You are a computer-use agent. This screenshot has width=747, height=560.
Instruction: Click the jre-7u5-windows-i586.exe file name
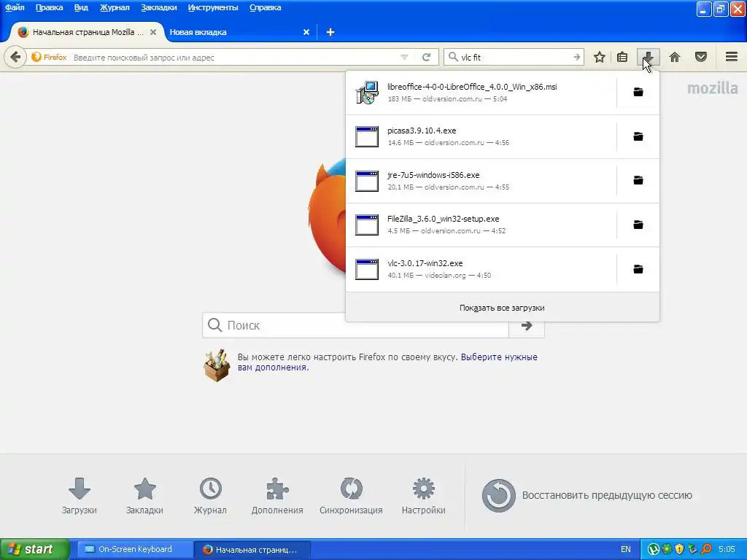point(433,175)
